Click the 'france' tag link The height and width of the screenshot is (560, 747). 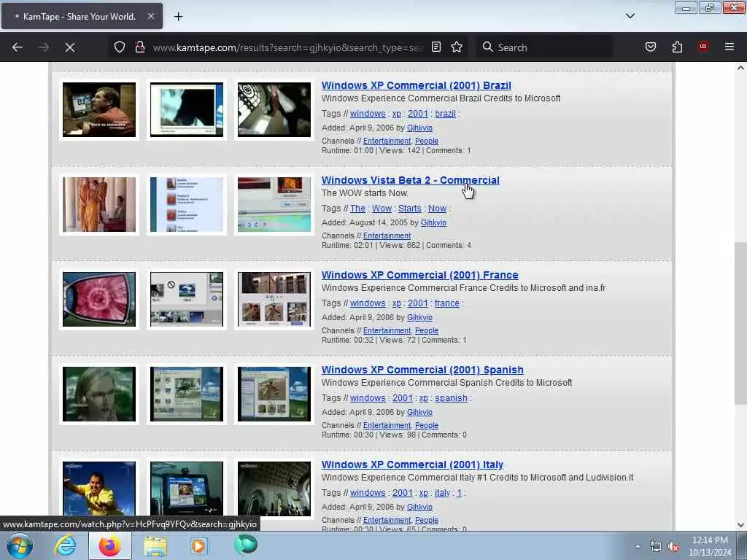(447, 303)
